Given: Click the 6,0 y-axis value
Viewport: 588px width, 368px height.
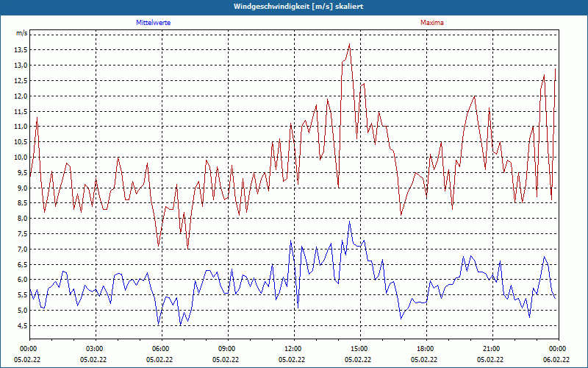Looking at the screenshot, I should click(23, 280).
